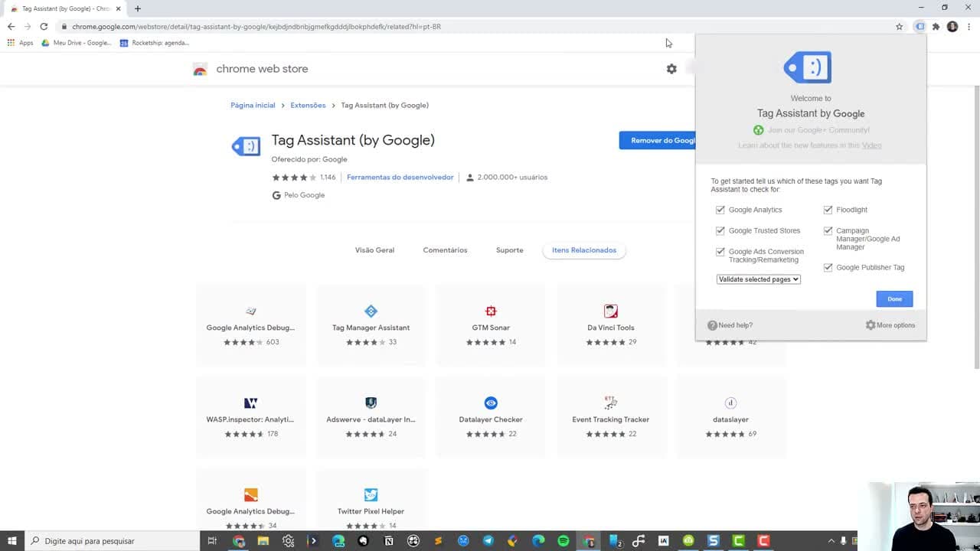Open the Tag Assistant extension toolbar icon
Viewport: 980px width, 551px height.
point(920,26)
